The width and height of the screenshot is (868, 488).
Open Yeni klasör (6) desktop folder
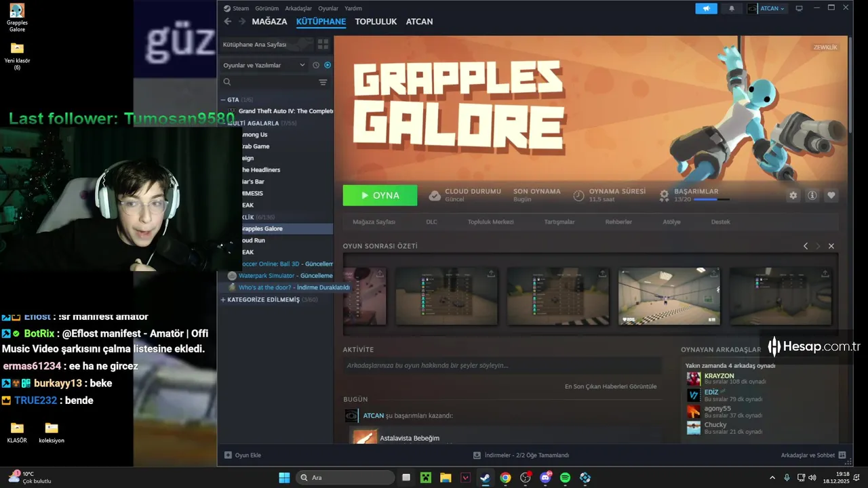pyautogui.click(x=17, y=56)
